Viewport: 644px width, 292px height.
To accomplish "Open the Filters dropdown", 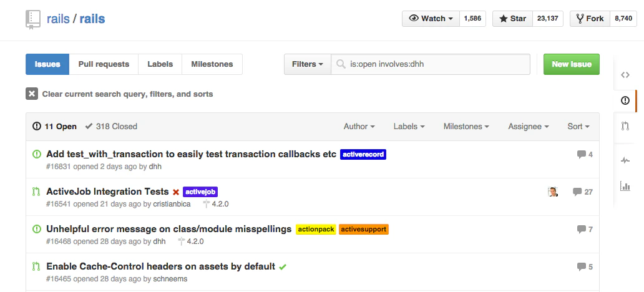I will 308,64.
